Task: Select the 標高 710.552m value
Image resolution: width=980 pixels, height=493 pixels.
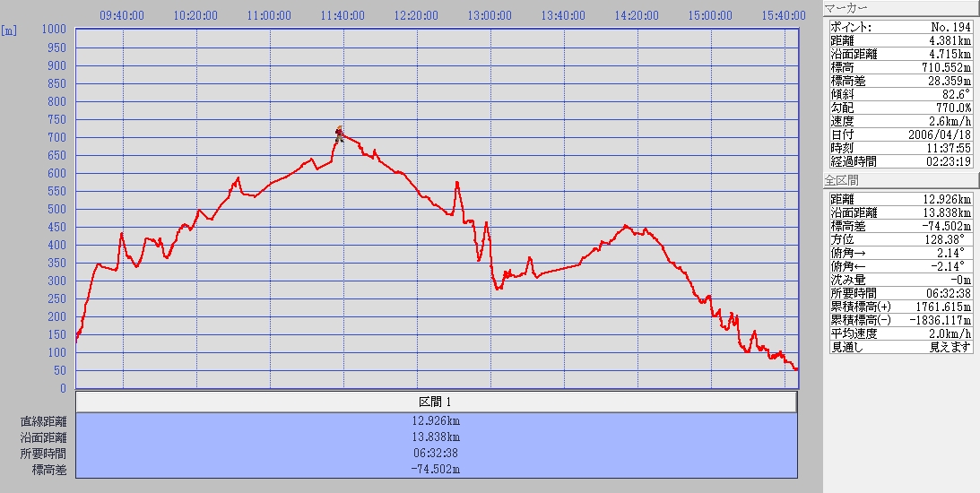Action: [935, 67]
